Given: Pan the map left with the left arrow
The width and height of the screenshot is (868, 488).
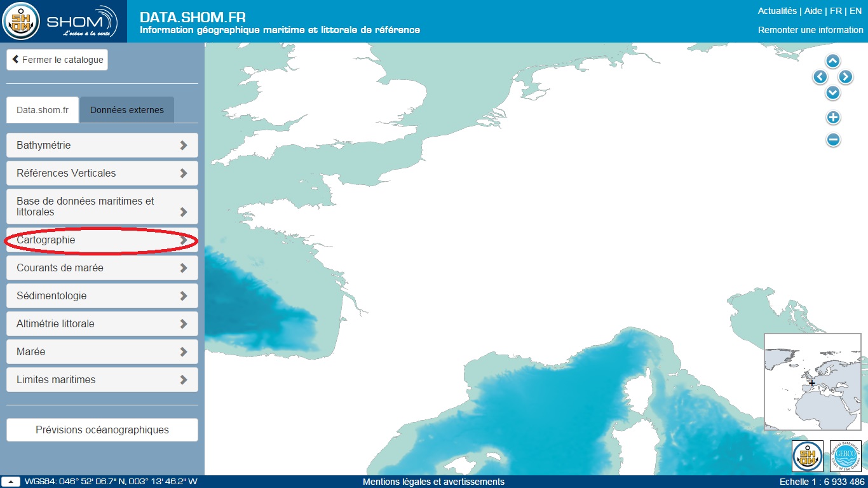Looking at the screenshot, I should coord(820,77).
